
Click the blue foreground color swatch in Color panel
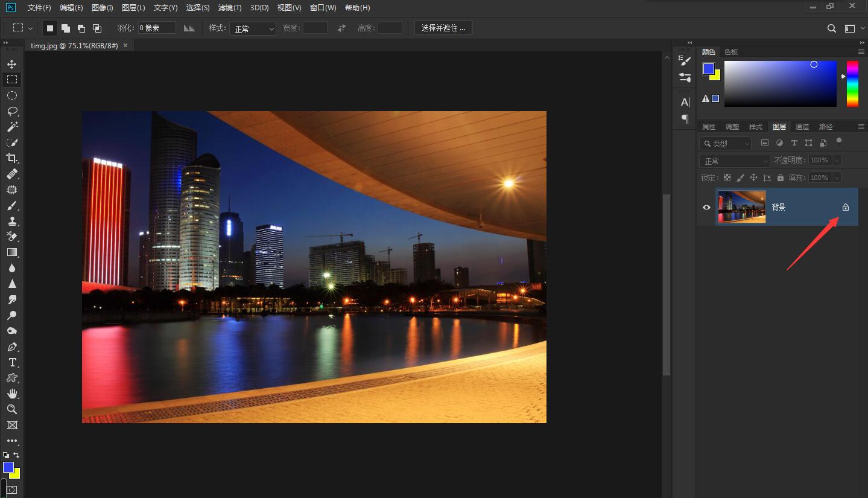[708, 69]
